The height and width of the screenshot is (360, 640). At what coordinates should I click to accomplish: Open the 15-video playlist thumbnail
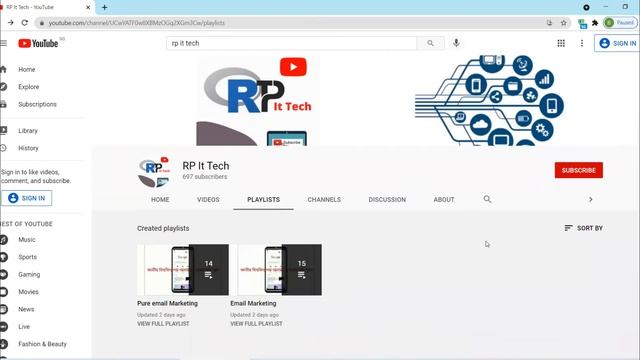[x=276, y=270]
